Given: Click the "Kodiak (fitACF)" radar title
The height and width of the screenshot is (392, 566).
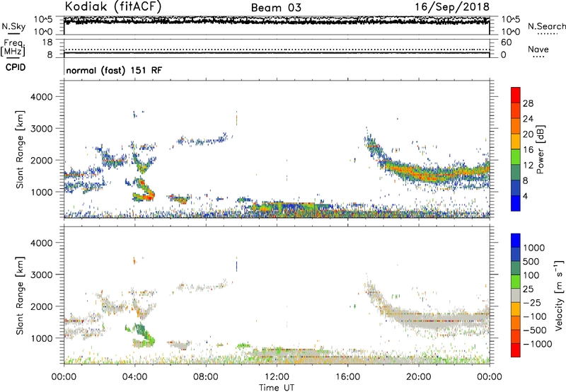Looking at the screenshot, I should coord(113,7).
